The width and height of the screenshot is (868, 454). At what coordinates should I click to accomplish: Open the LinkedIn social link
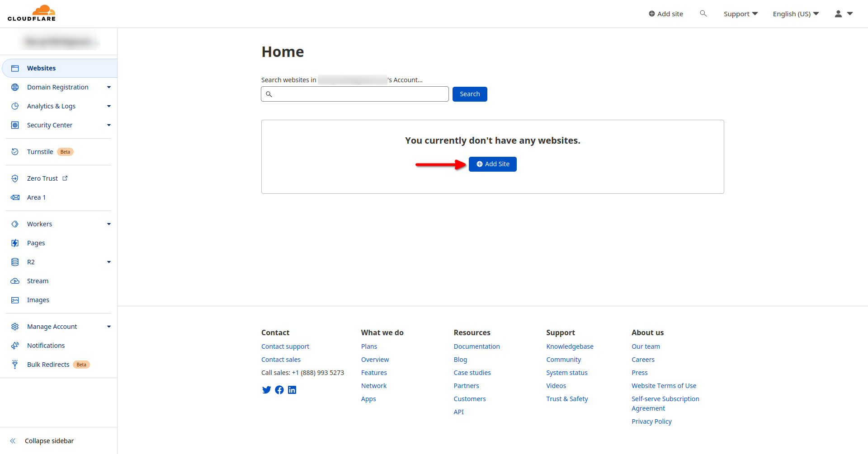tap(292, 390)
